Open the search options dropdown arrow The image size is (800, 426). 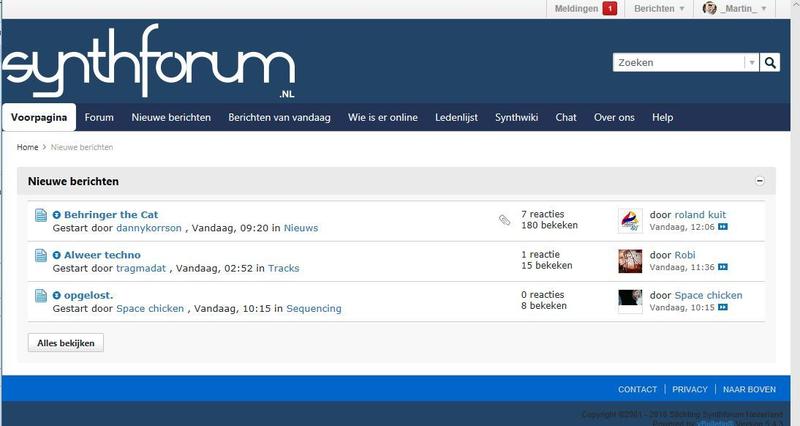click(752, 63)
